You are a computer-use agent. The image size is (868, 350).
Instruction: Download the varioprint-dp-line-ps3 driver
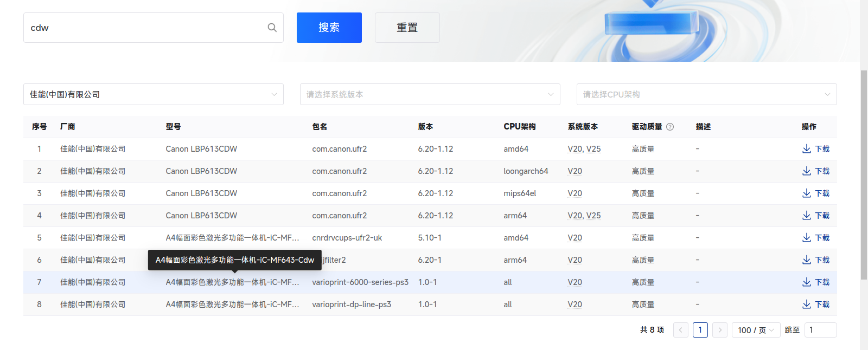[816, 304]
